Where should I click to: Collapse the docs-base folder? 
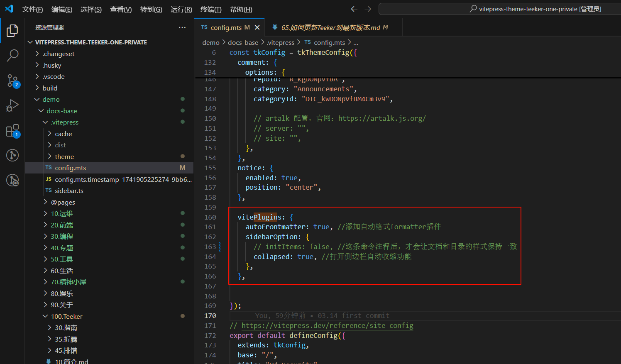[x=62, y=111]
